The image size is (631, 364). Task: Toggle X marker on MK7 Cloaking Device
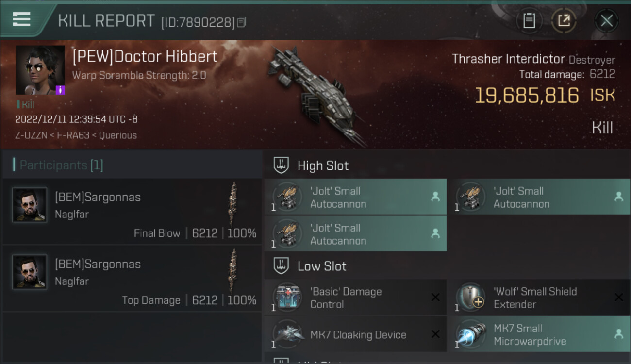435,334
